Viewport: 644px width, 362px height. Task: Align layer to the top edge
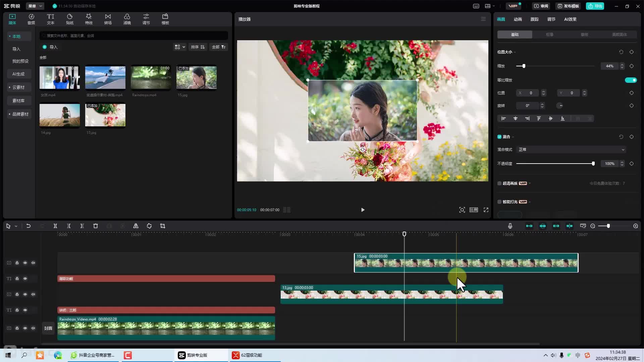(539, 118)
